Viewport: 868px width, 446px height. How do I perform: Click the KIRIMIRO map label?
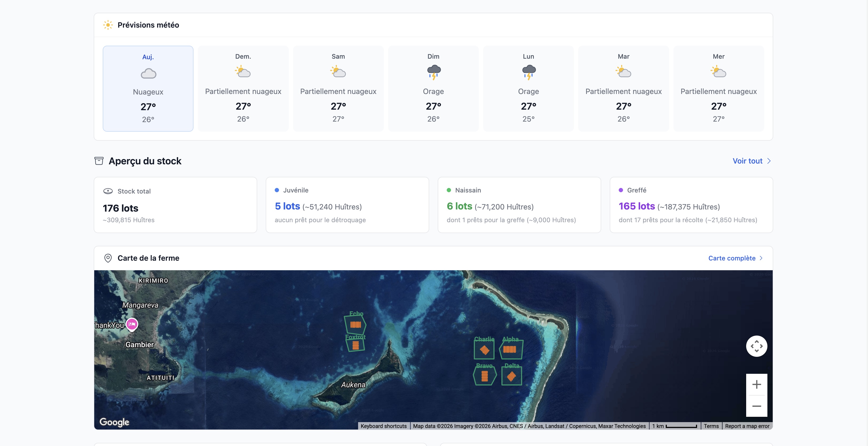[x=153, y=281]
